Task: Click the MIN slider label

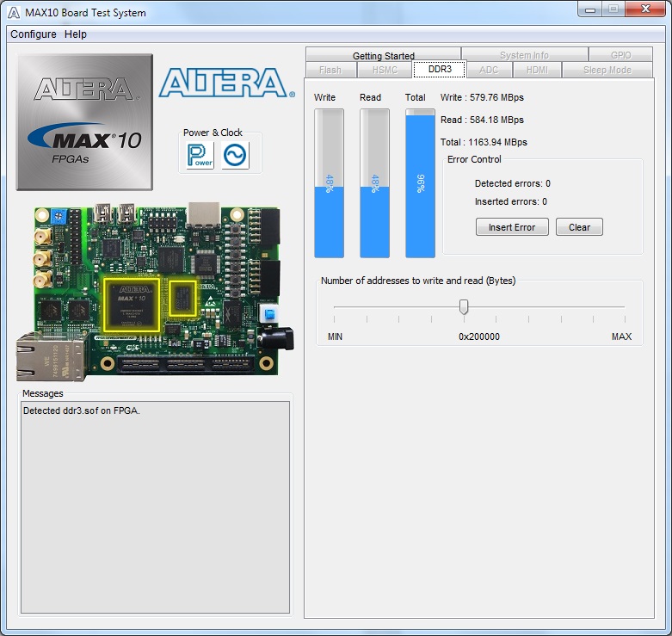Action: [336, 337]
